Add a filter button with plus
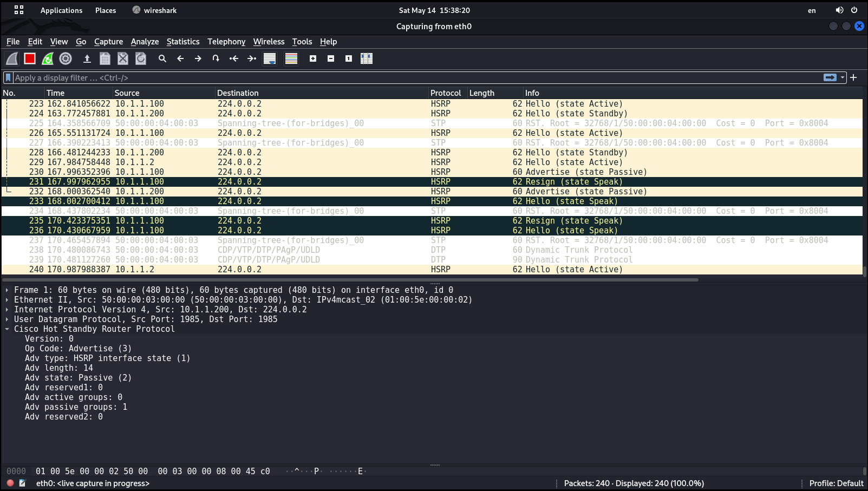 click(854, 77)
